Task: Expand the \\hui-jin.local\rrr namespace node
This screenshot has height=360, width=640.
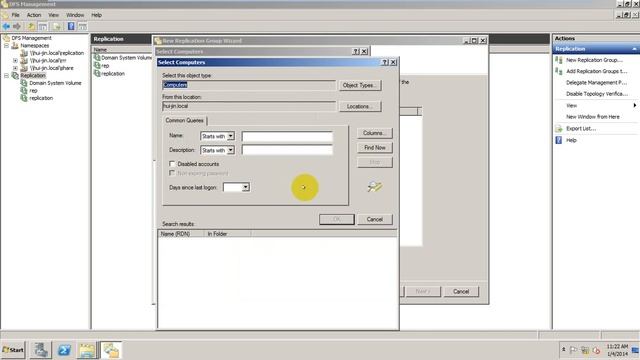Action: pos(15,60)
